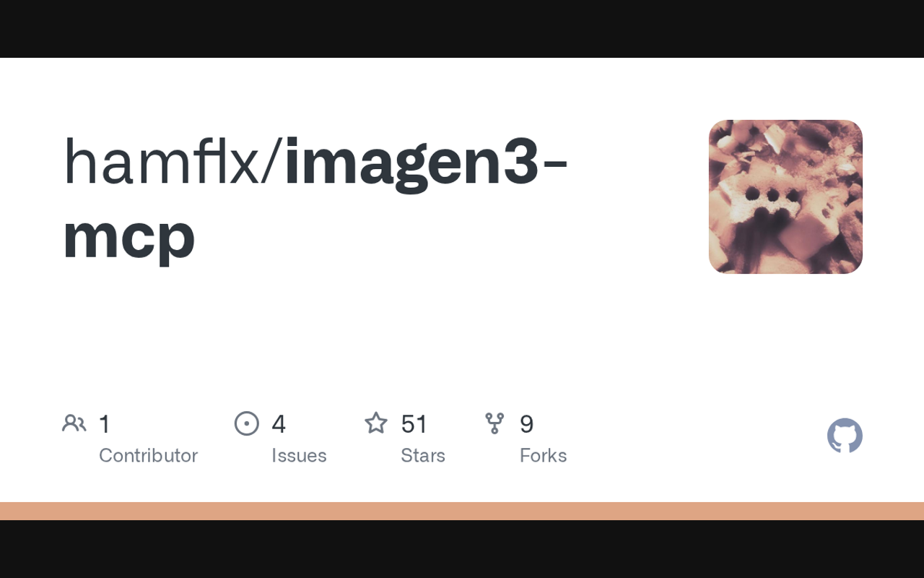Click the issues circle-dot icon
Image resolution: width=924 pixels, height=578 pixels.
[x=247, y=423]
